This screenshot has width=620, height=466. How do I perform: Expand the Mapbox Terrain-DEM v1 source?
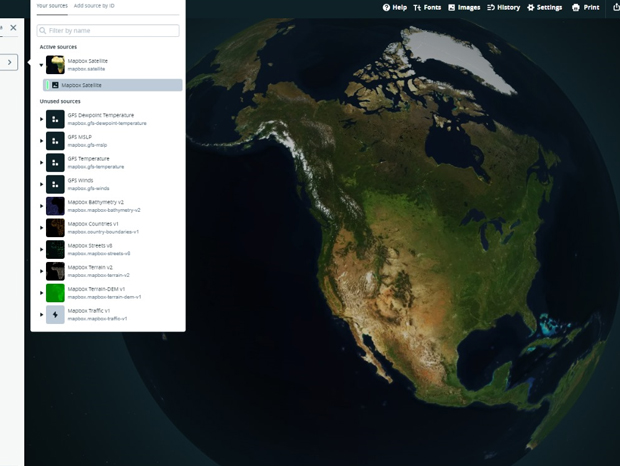tap(41, 293)
